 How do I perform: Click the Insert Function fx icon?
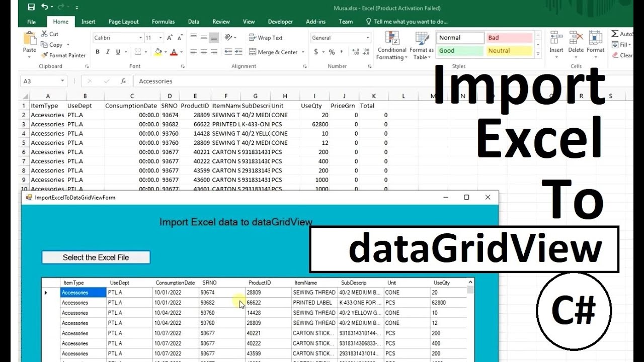click(123, 81)
